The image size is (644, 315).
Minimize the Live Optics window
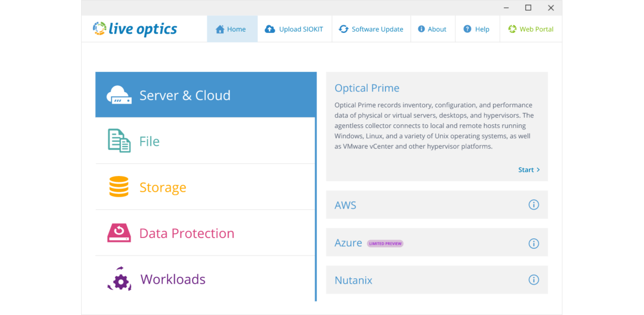tap(506, 8)
